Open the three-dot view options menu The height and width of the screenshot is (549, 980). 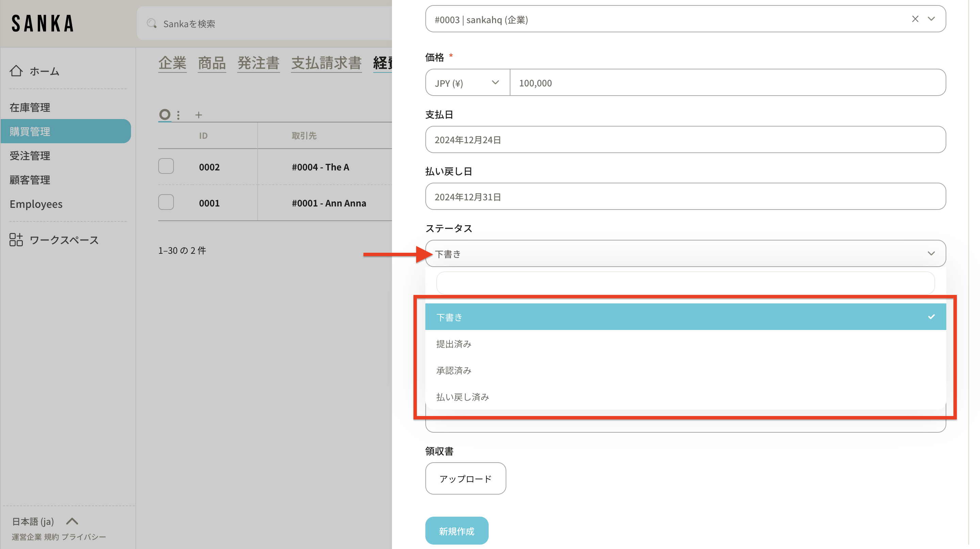point(178,115)
